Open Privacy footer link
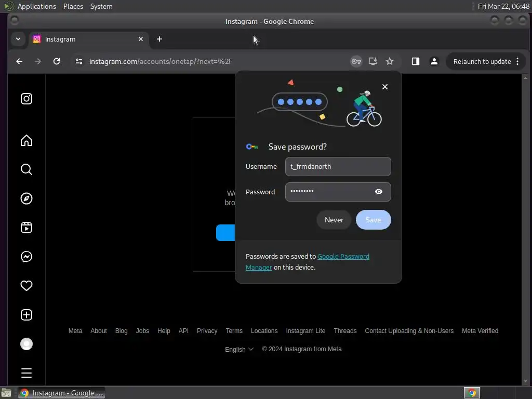Image resolution: width=532 pixels, height=399 pixels. click(207, 331)
